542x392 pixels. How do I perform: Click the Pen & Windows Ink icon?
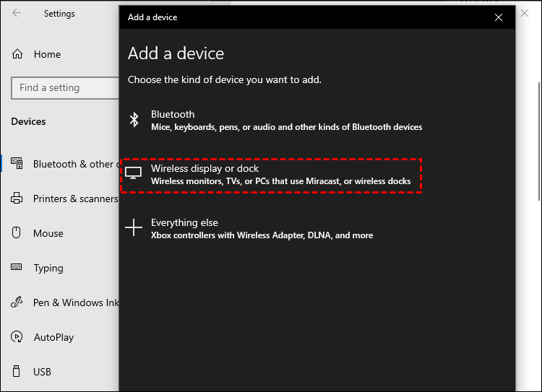pyautogui.click(x=17, y=302)
